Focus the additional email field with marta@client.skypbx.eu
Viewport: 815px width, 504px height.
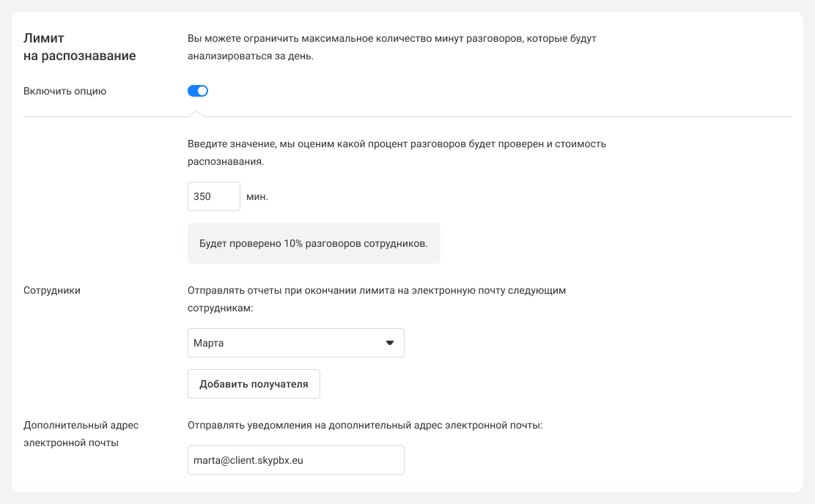pyautogui.click(x=295, y=460)
